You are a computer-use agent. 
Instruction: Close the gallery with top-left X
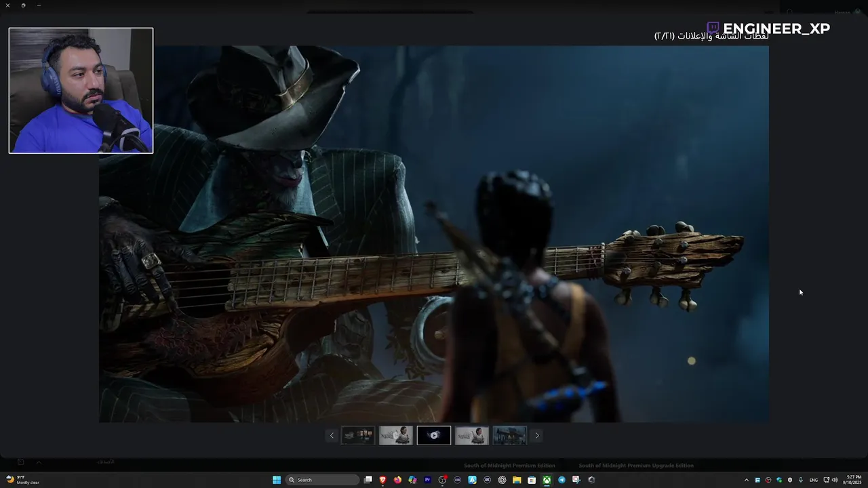click(7, 5)
